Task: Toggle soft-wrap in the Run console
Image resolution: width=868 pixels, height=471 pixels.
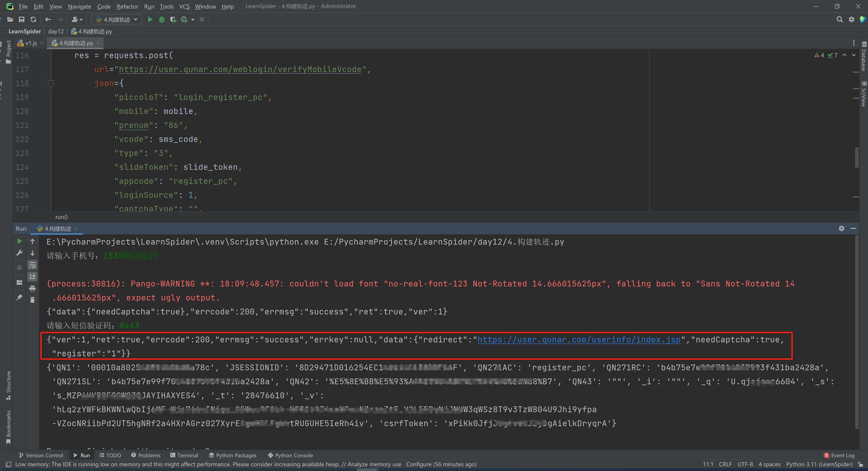Action: pos(32,265)
